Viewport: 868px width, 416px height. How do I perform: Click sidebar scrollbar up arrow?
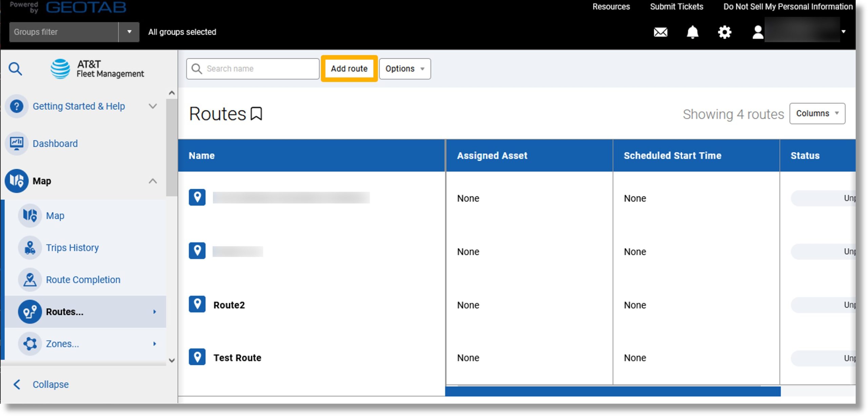click(172, 93)
